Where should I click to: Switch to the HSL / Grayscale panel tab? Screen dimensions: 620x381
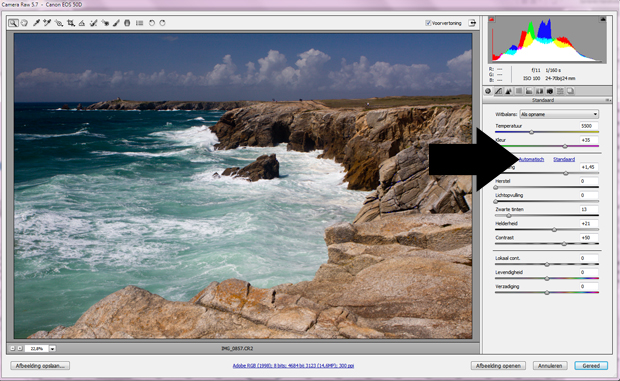[519, 91]
